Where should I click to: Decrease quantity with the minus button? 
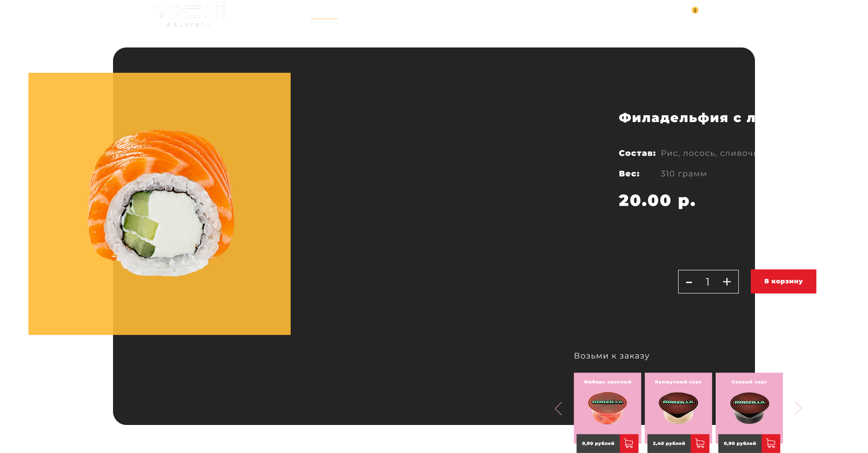pos(689,282)
